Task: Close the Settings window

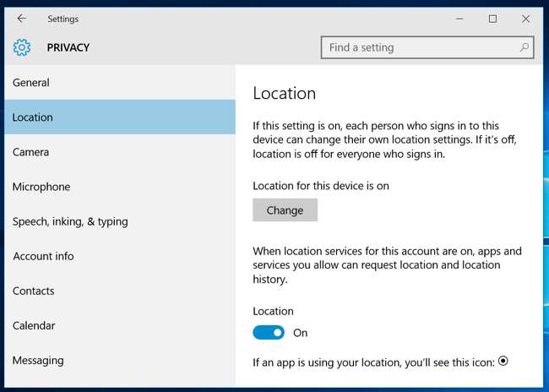Action: click(526, 19)
